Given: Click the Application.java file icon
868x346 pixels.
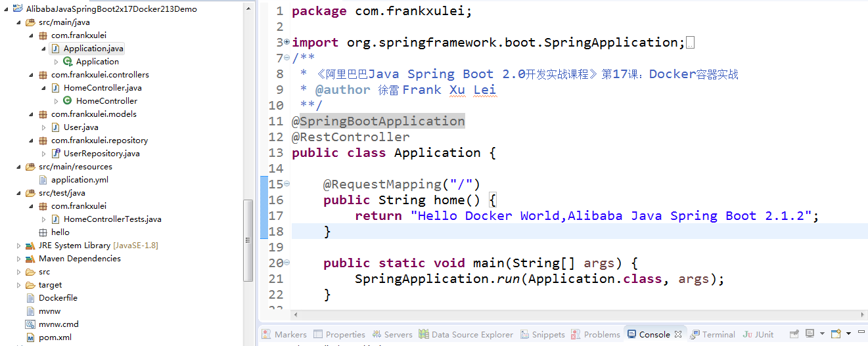Looking at the screenshot, I should 55,48.
